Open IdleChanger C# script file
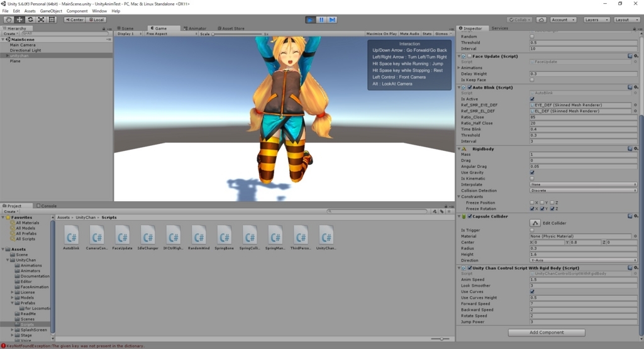 pyautogui.click(x=148, y=238)
